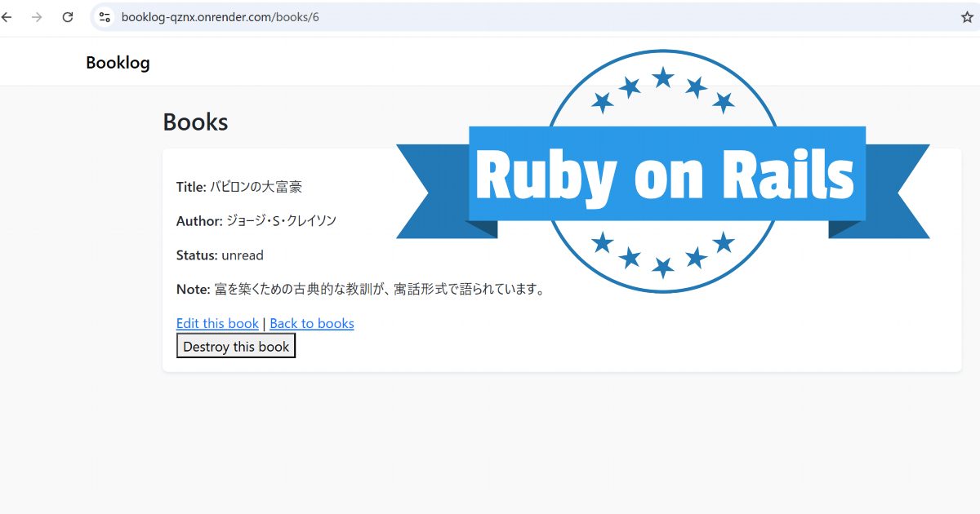Click the Note description text
The image size is (980, 514).
click(x=379, y=290)
